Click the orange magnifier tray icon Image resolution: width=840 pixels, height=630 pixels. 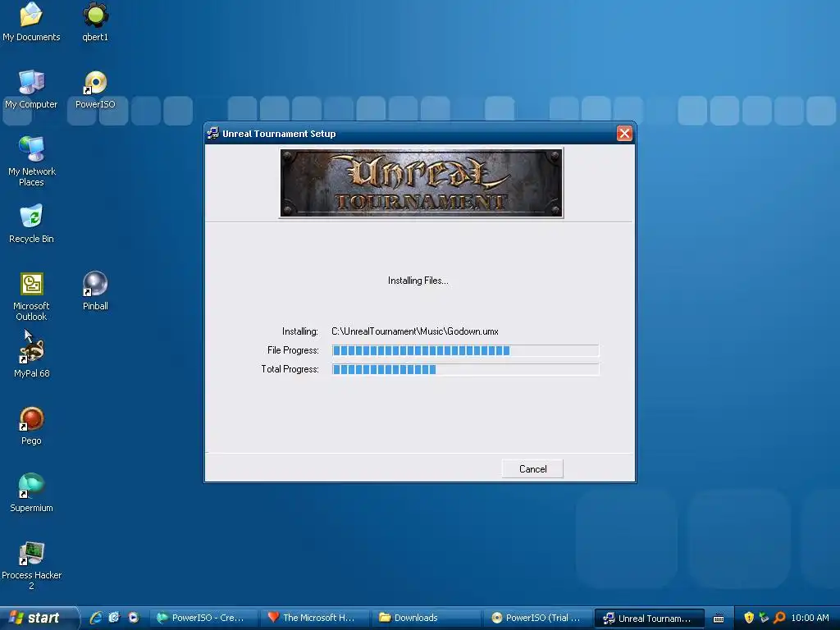click(779, 618)
